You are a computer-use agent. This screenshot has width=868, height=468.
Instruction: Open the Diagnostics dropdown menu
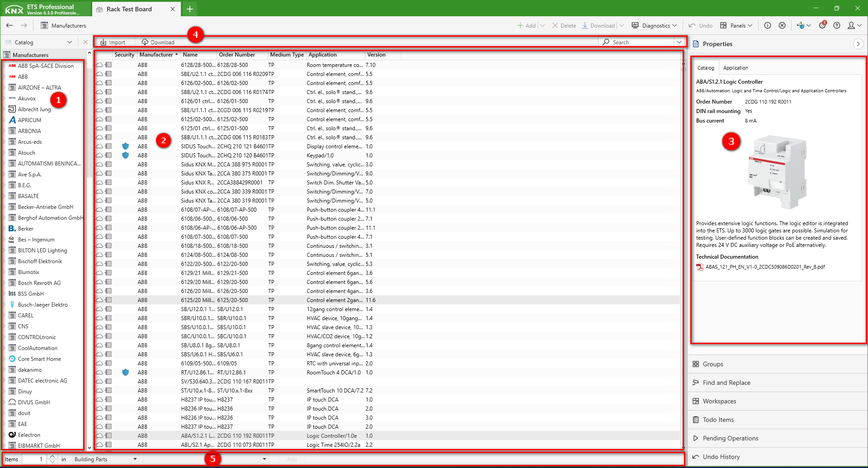point(654,26)
